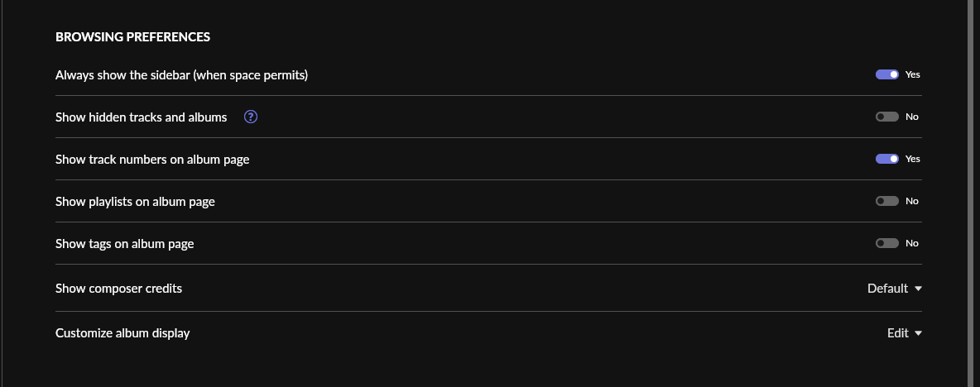Click the No label beside playlists switch

point(912,201)
